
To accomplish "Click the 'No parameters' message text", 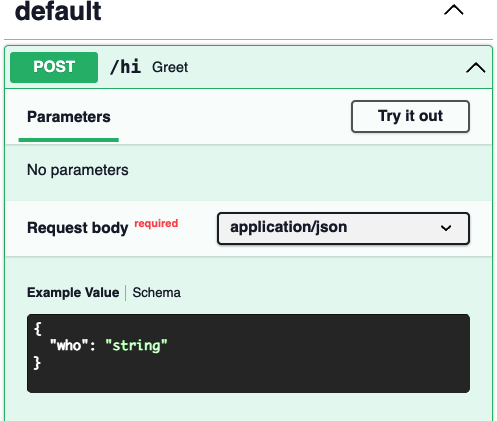I will point(78,170).
